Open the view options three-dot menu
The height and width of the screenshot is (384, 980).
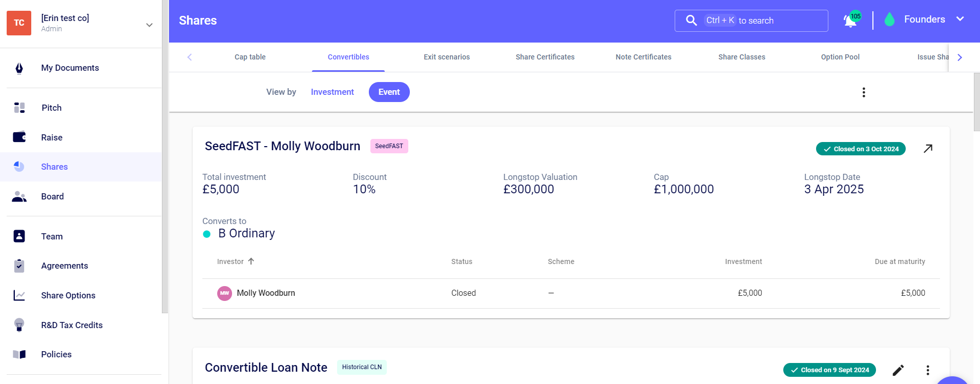[x=864, y=92]
